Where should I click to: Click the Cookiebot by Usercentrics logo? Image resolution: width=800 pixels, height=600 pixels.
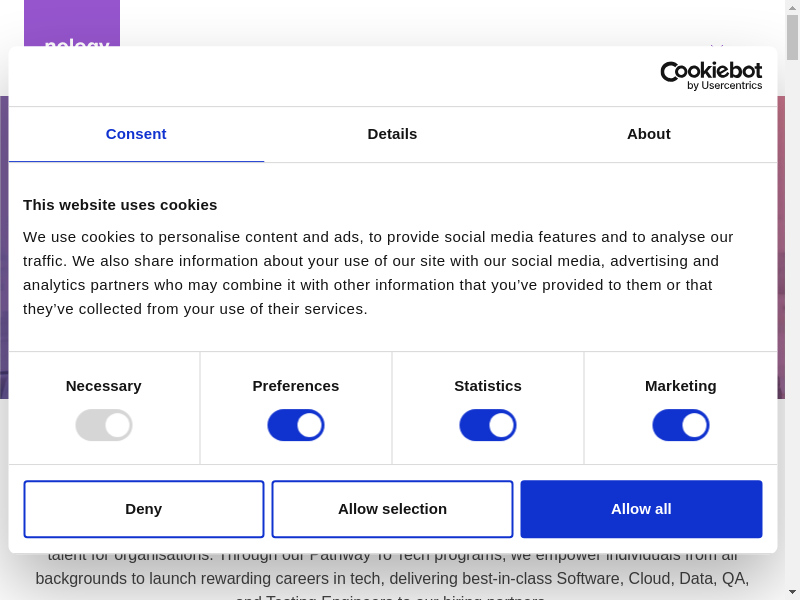711,76
